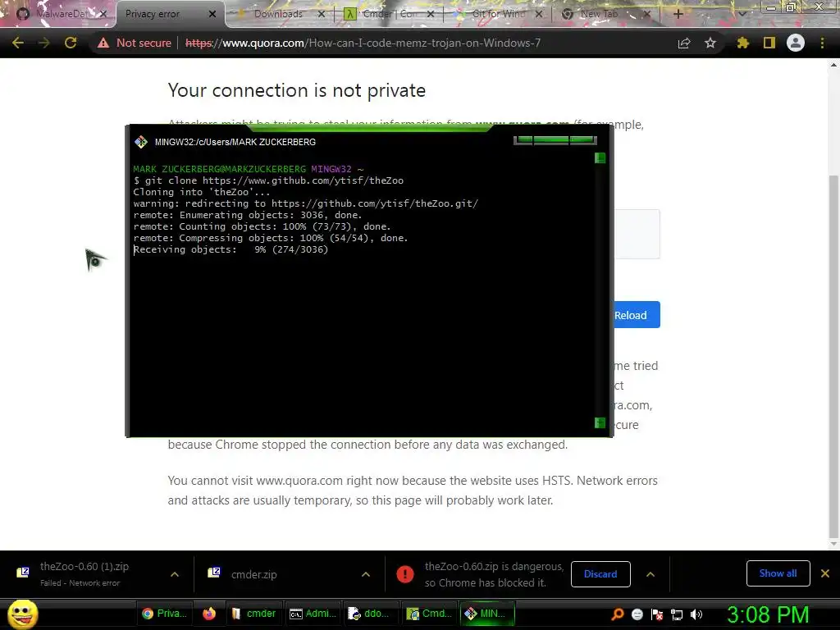Click the action center flag icon
This screenshot has height=630, width=840.
click(x=657, y=614)
